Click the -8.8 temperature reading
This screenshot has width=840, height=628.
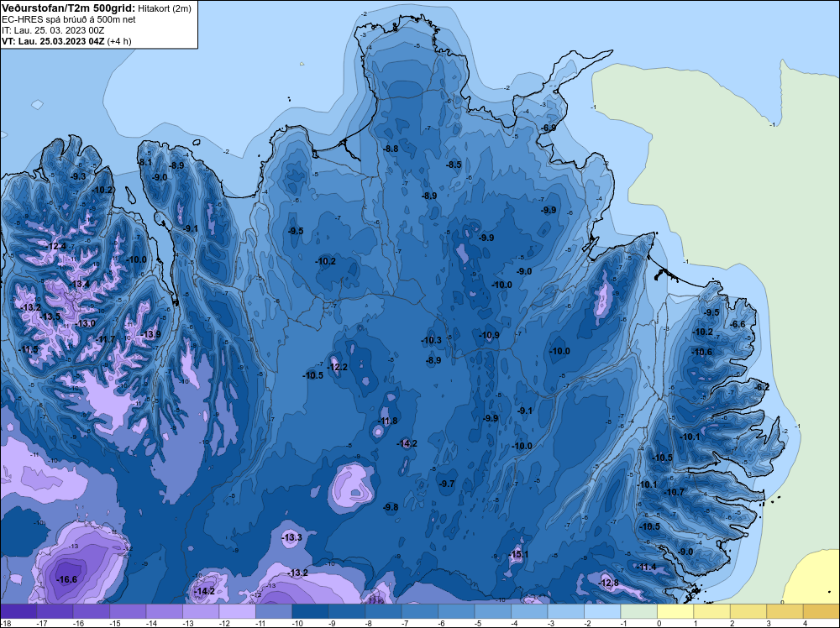[x=391, y=149]
